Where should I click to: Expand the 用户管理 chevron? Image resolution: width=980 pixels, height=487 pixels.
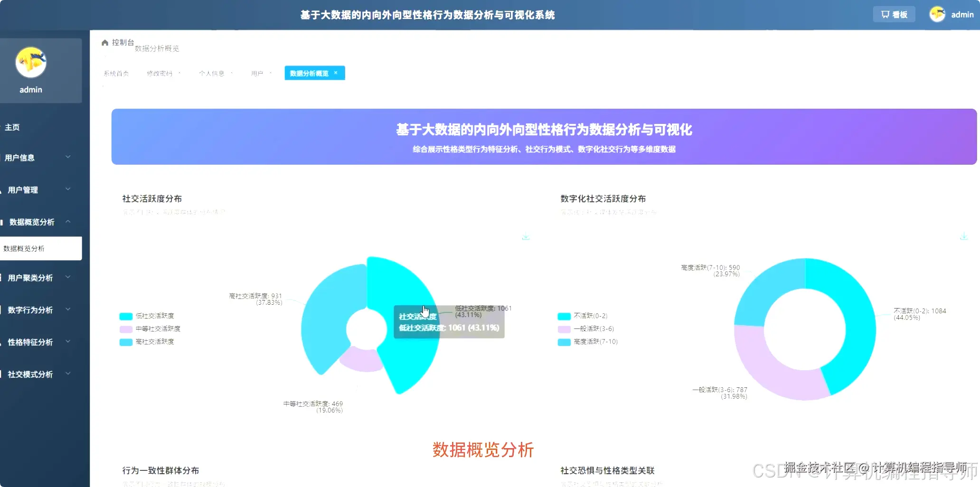click(68, 189)
